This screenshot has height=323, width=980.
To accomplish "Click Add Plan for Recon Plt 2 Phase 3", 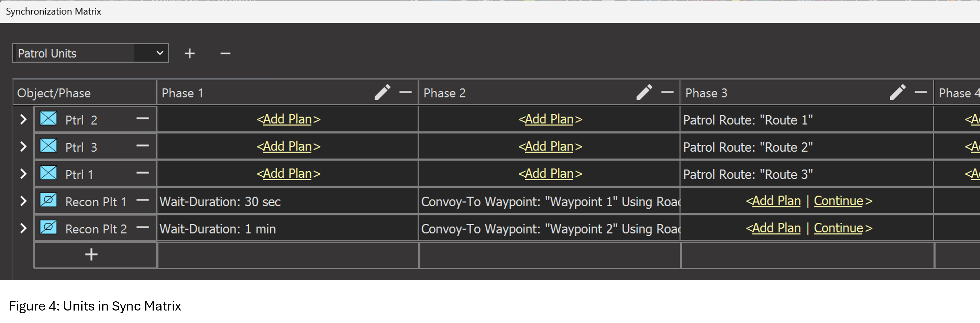I will (776, 228).
